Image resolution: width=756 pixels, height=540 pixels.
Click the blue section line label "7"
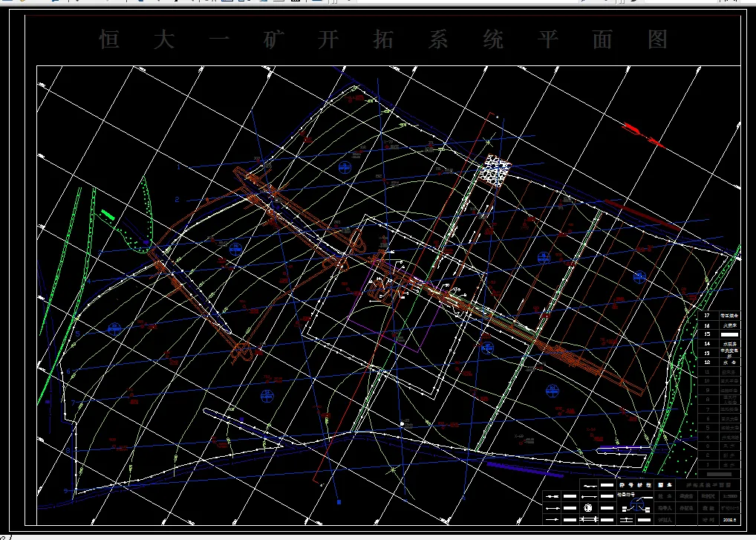pyautogui.click(x=74, y=403)
